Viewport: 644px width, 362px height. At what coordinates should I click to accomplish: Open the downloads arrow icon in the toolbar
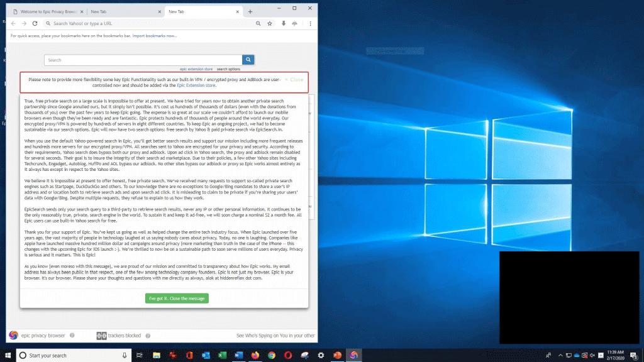(284, 23)
